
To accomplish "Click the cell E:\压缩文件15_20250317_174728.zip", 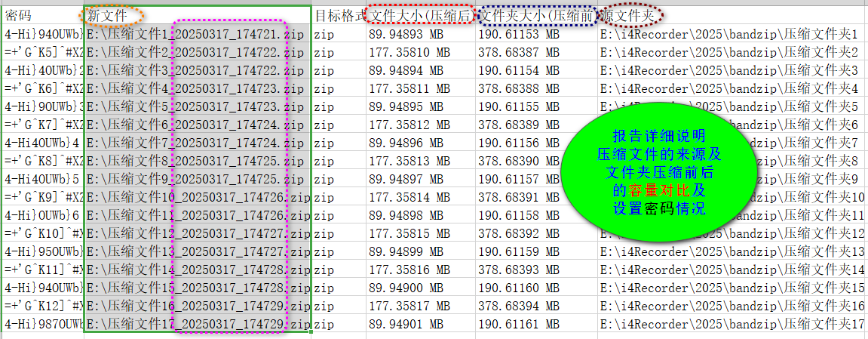I will (x=198, y=288).
